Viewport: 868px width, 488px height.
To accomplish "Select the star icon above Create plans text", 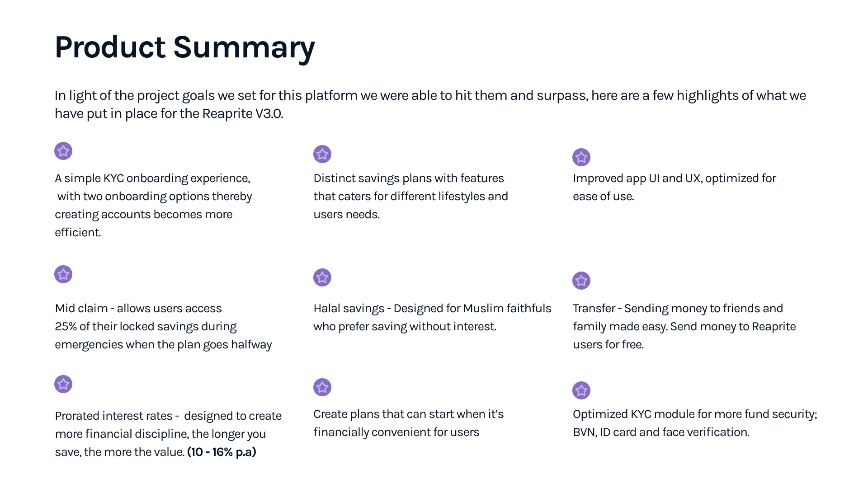I will tap(322, 387).
